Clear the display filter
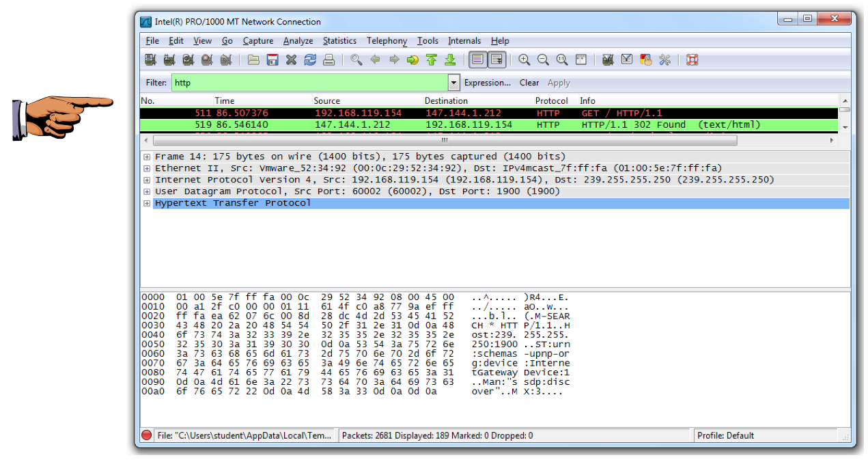Image resolution: width=868 pixels, height=460 pixels. click(529, 83)
